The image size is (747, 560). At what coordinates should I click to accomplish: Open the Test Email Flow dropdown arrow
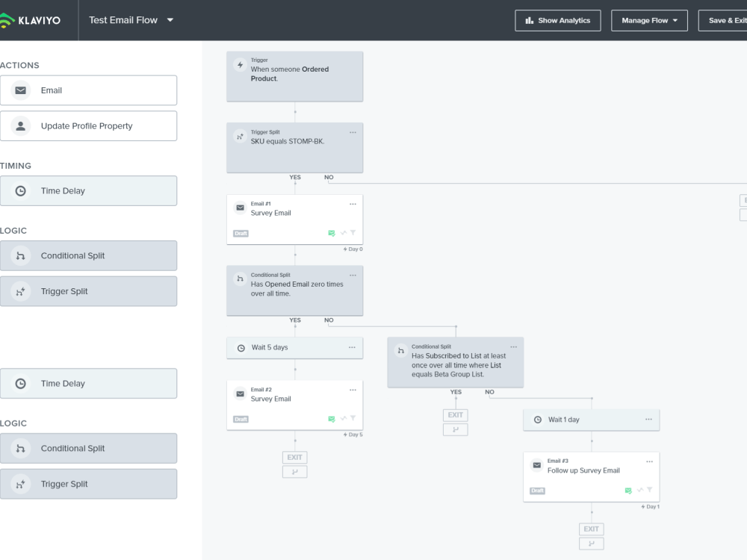click(170, 20)
